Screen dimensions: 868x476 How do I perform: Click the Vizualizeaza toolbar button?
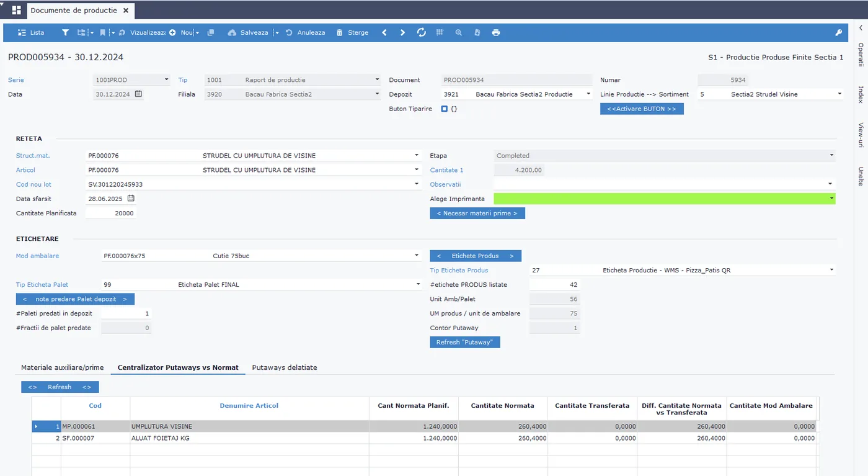click(x=142, y=32)
